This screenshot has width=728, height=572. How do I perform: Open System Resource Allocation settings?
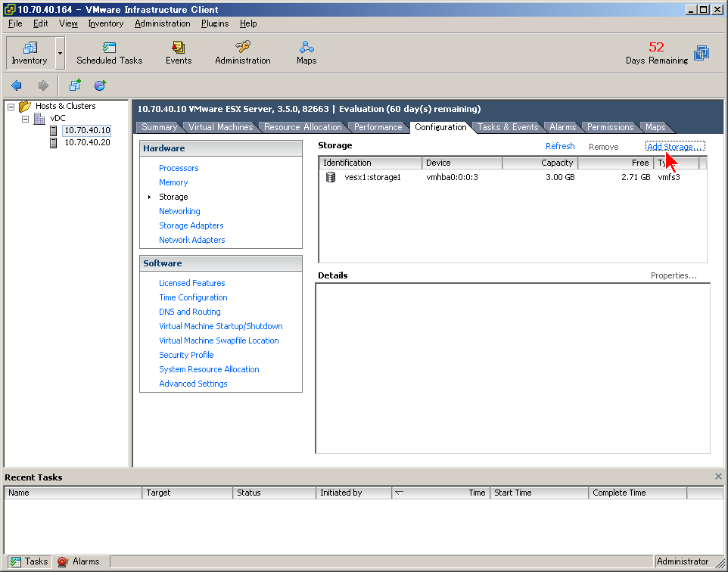(x=209, y=369)
